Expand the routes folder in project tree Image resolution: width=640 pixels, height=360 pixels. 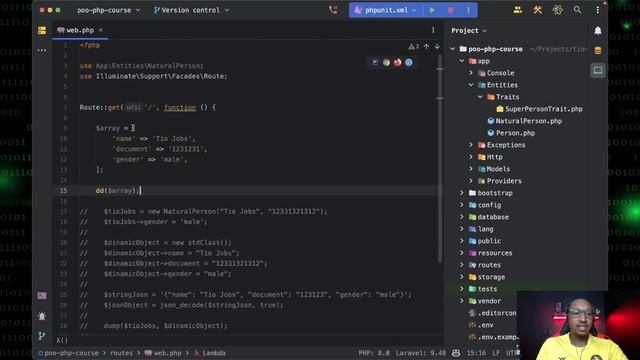click(462, 265)
